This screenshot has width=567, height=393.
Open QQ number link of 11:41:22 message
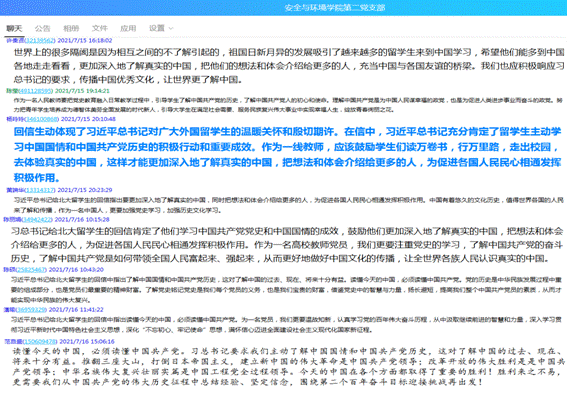[x=31, y=310]
